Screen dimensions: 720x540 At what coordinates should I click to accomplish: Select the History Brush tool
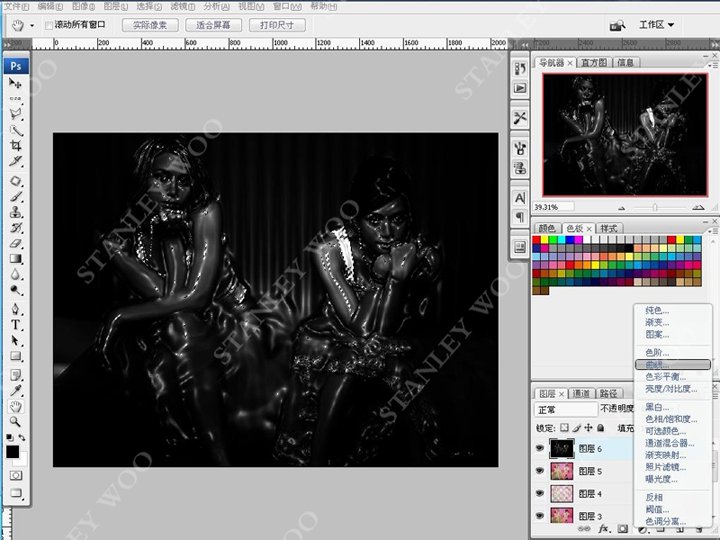(x=16, y=228)
